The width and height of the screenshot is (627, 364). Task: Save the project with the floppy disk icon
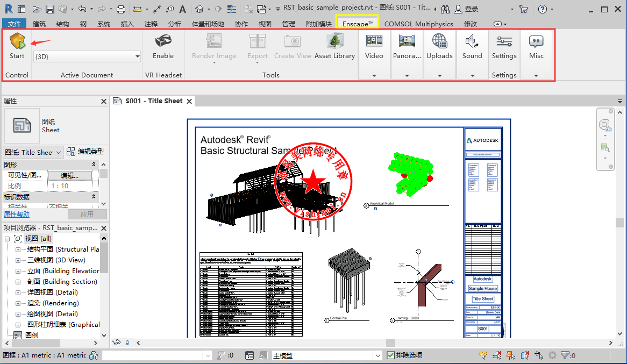click(x=49, y=9)
